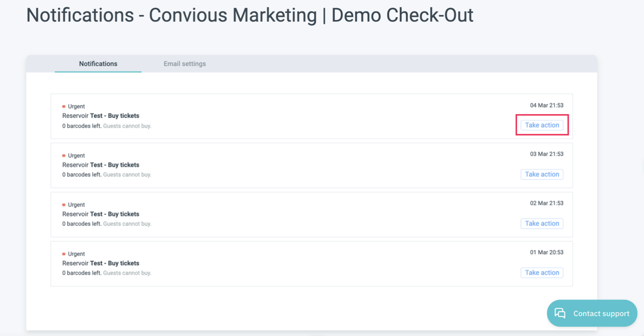Click the Notifications - Convious Marketing page heading

pyautogui.click(x=250, y=15)
